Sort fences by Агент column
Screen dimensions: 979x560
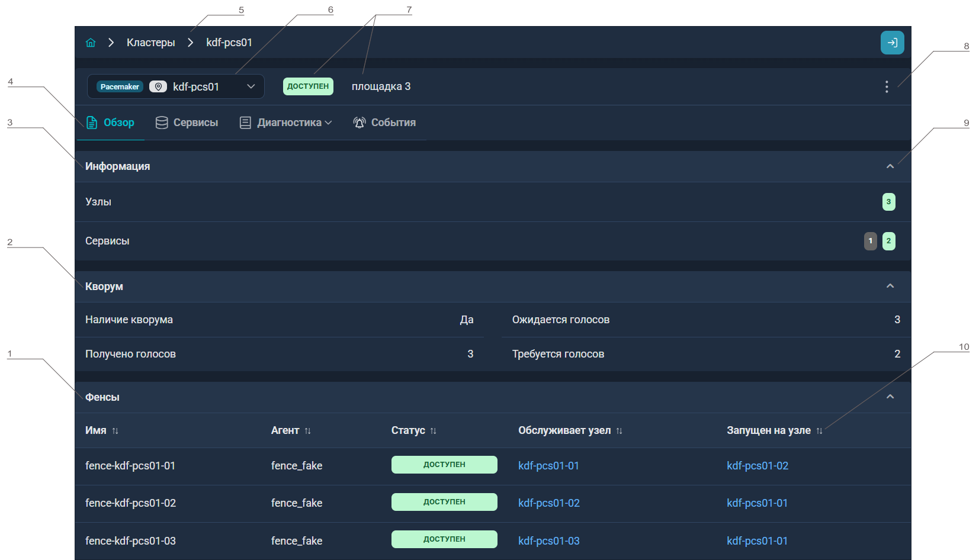pyautogui.click(x=308, y=431)
